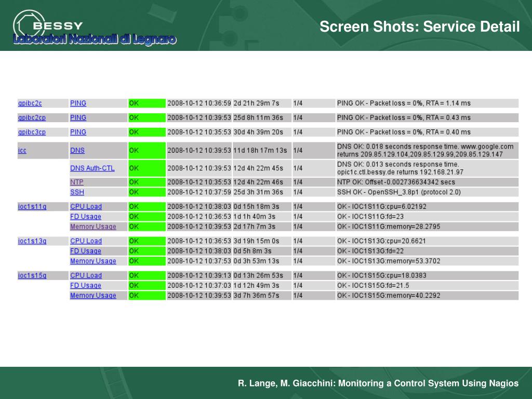Viewport: 532px width, 399px height.
Task: Select duration 1d 1h 40m 3s
Action: (x=254, y=217)
